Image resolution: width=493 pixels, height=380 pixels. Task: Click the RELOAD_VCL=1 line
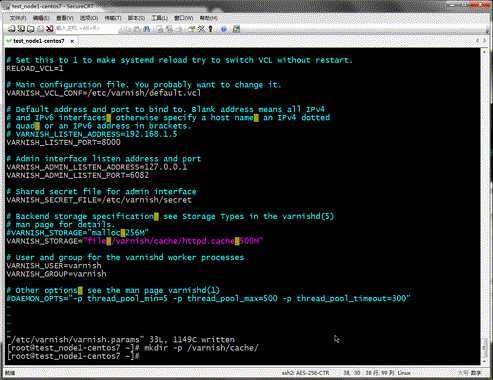point(35,69)
